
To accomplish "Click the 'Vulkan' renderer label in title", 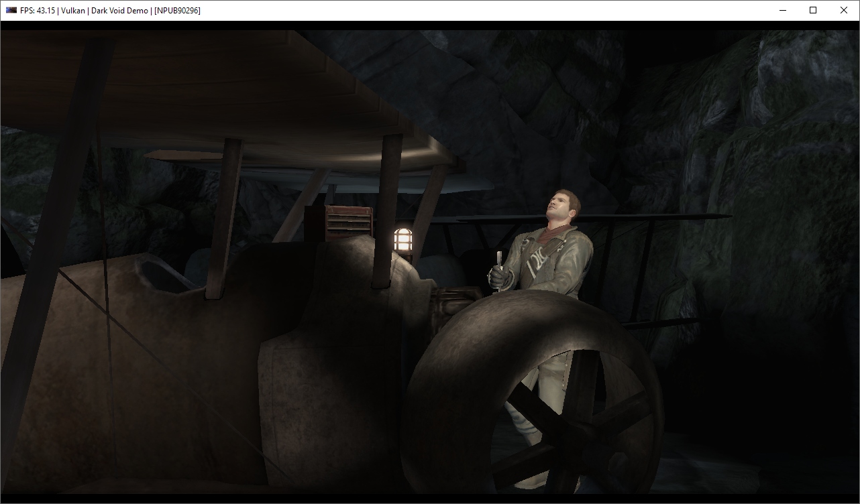I will pyautogui.click(x=75, y=11).
